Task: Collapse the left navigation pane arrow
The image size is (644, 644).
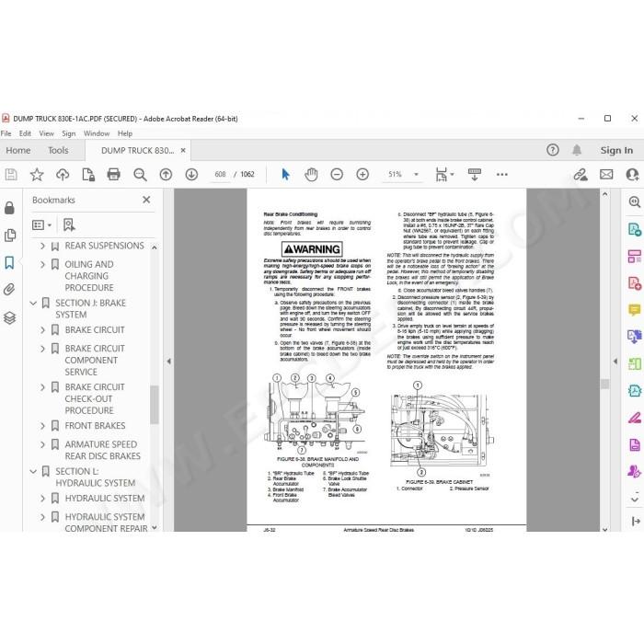Action: click(168, 362)
